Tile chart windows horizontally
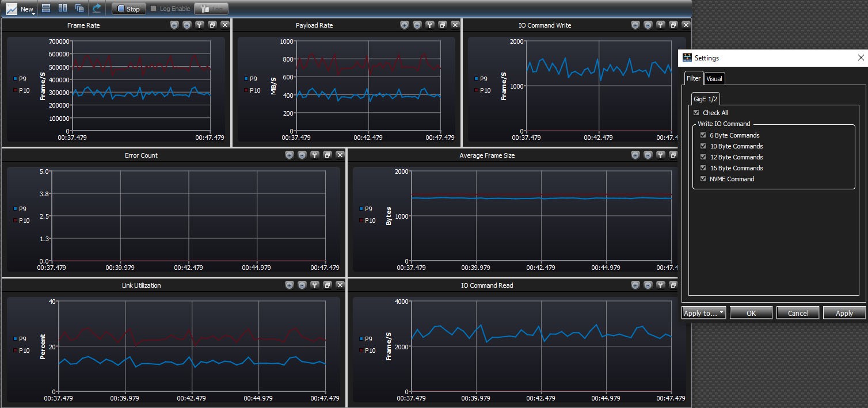The height and width of the screenshot is (408, 868). tap(47, 9)
